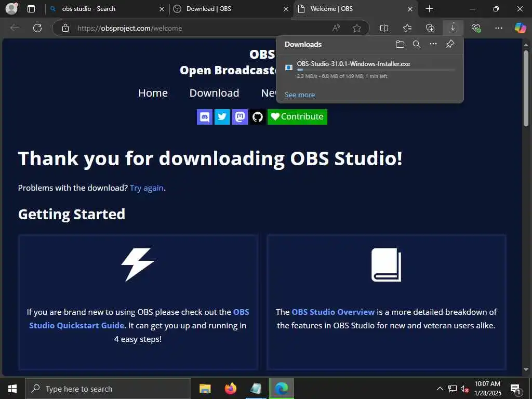This screenshot has width=532, height=399.
Task: Add this page to favorites star
Action: (356, 28)
